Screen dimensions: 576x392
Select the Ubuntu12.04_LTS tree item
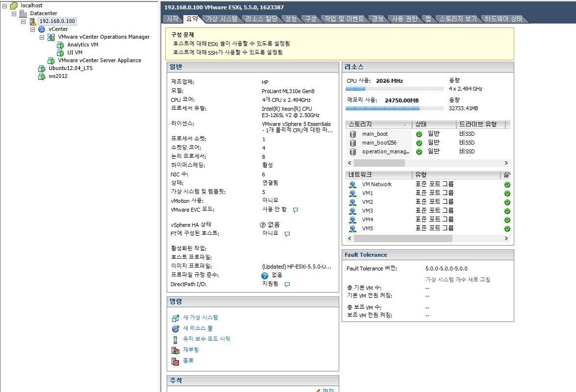pyautogui.click(x=71, y=68)
